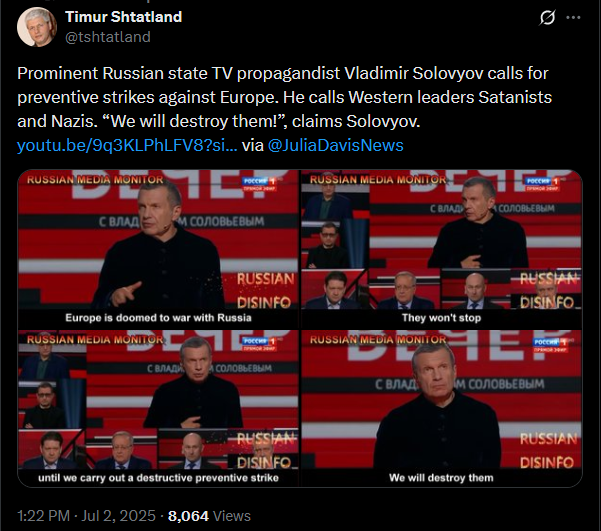Open the three-dot more options menu
The image size is (601, 531).
click(573, 17)
